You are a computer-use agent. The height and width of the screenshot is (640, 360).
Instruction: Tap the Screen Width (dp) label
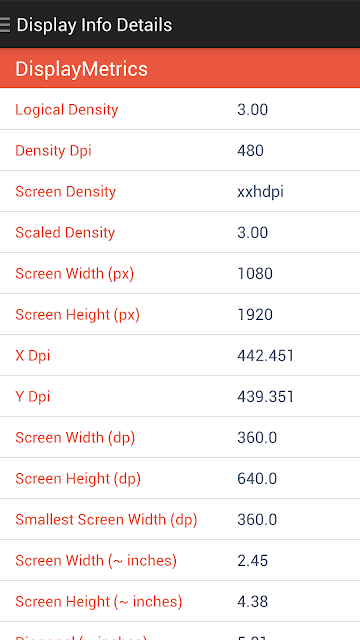point(75,438)
